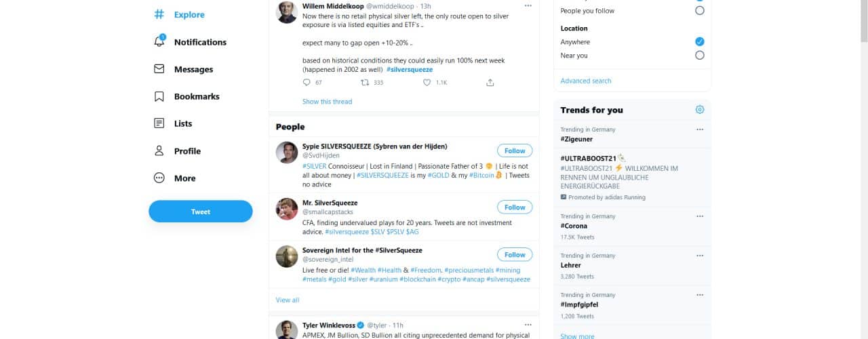Like Willem Middelkoop's tweet with the heart icon

pos(427,83)
